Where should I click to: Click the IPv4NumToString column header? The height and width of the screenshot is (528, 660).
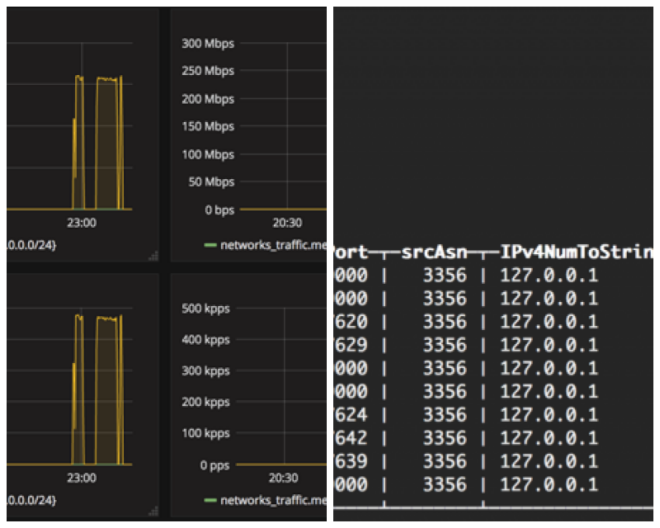tap(575, 254)
